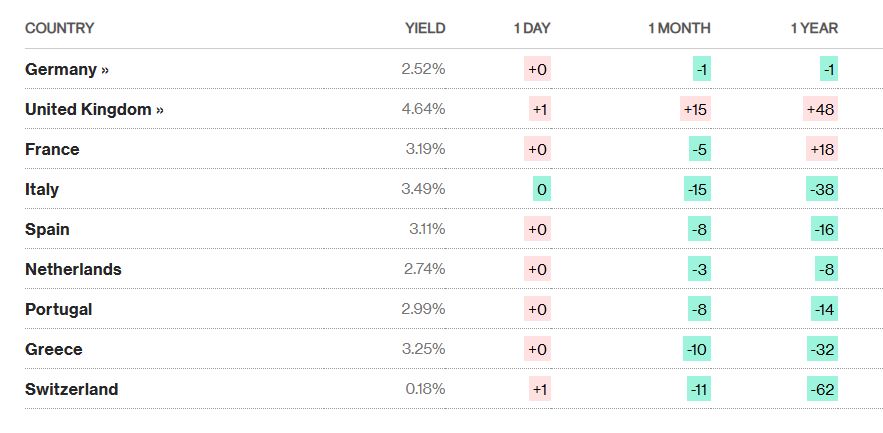Click the 1 DAY column header
This screenshot has width=883, height=433.
point(531,28)
